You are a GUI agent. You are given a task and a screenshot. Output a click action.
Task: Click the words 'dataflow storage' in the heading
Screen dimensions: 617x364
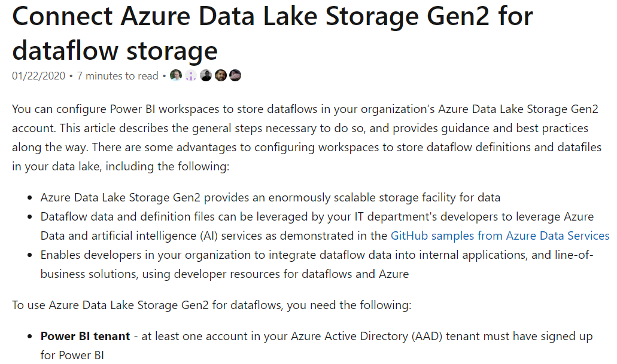pyautogui.click(x=114, y=51)
